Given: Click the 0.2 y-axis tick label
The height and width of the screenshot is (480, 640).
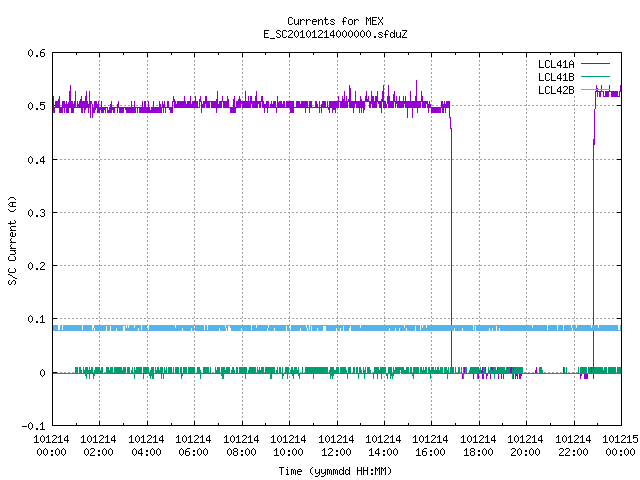Looking at the screenshot, I should (36, 266).
